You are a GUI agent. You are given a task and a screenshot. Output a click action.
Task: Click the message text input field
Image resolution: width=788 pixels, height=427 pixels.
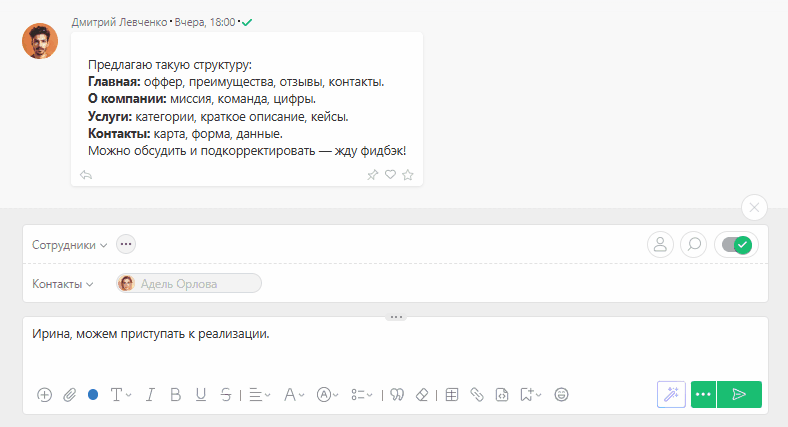point(395,347)
